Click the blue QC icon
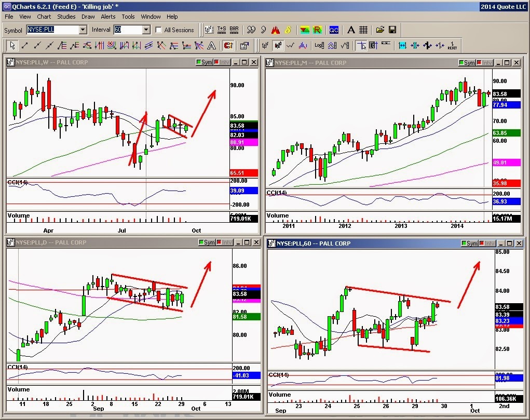Image resolution: width=530 pixels, height=420 pixels. coord(334,30)
